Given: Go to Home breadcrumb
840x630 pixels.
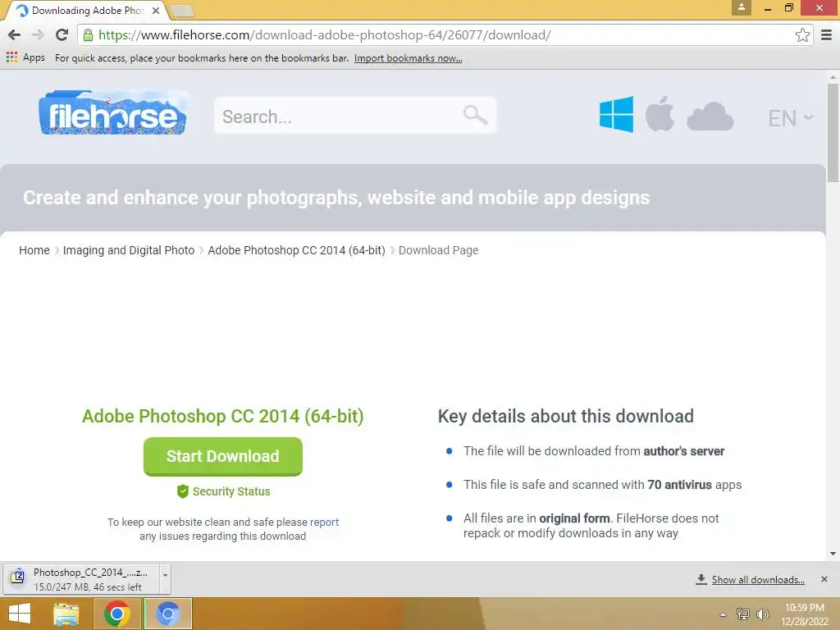Looking at the screenshot, I should 34,250.
